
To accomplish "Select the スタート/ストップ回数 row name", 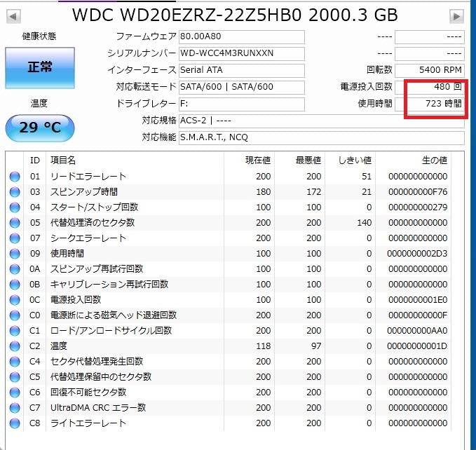I will [x=94, y=207].
